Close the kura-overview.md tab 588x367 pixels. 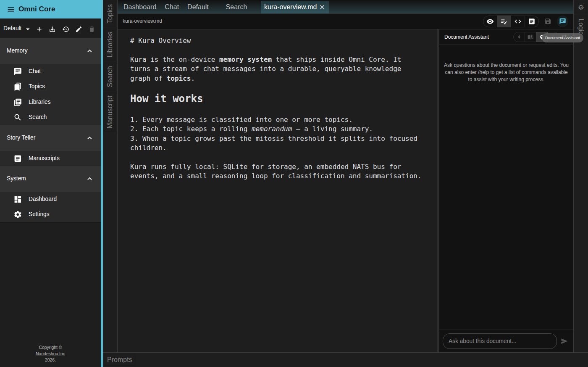(x=322, y=7)
